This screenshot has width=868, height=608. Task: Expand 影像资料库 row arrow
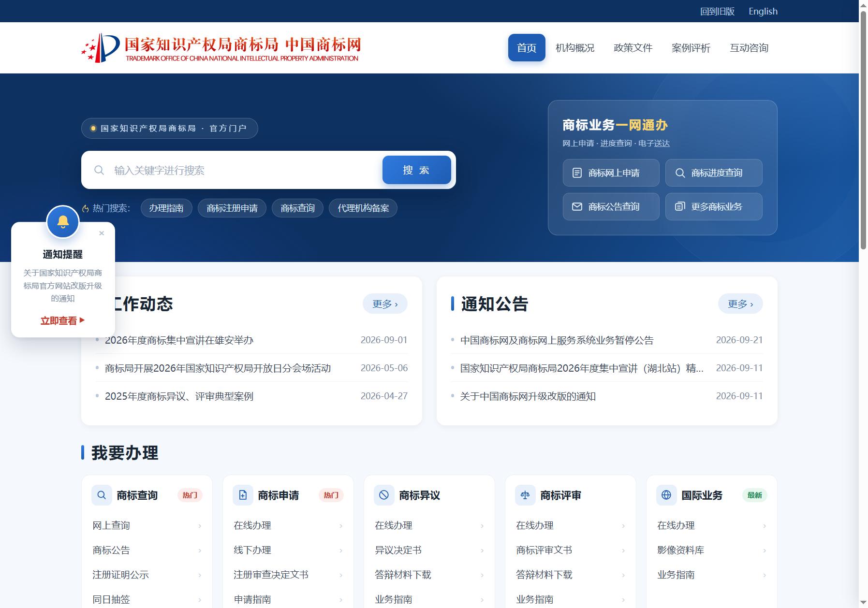point(765,550)
